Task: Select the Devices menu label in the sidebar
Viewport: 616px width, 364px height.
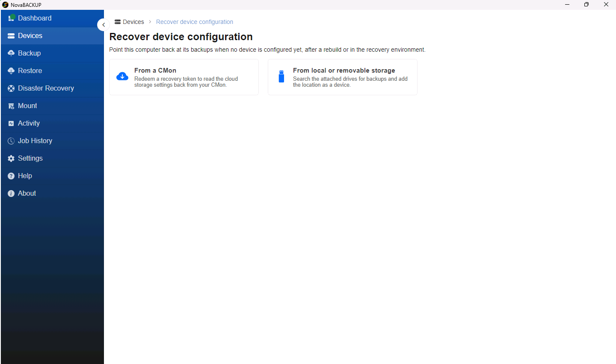Action: tap(30, 35)
